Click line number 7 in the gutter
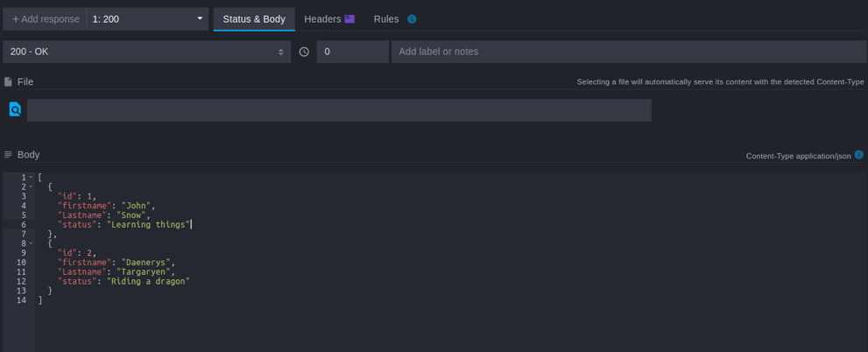 point(24,234)
